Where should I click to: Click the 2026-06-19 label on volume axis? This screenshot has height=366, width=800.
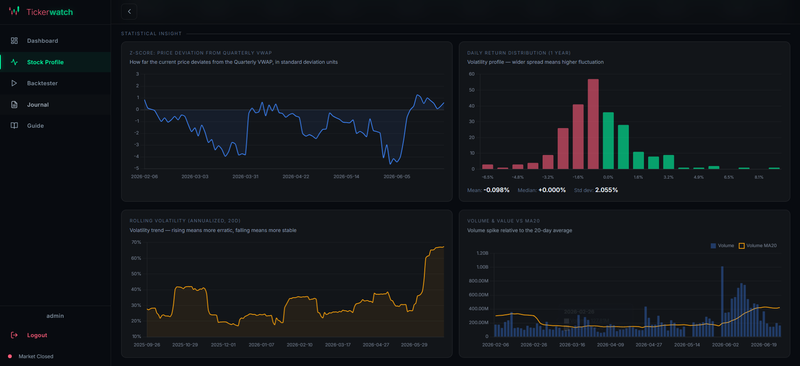click(x=765, y=345)
